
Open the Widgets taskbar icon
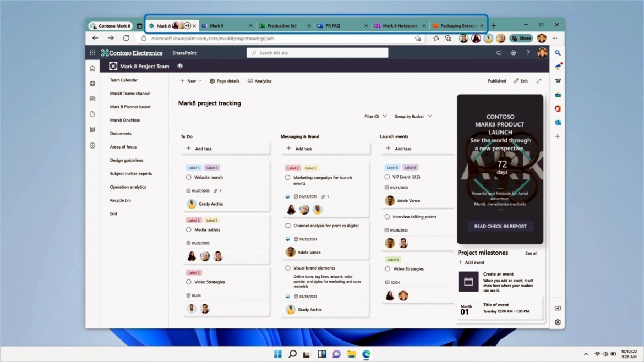pyautogui.click(x=321, y=354)
